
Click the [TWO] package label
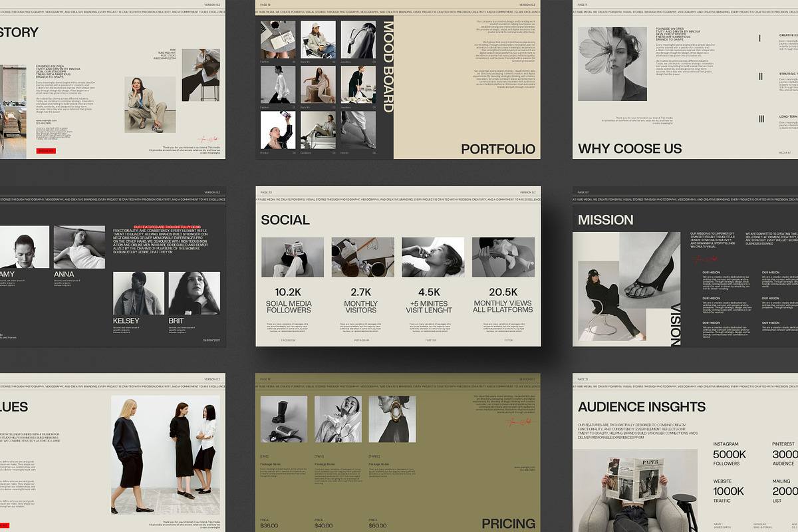(319, 456)
